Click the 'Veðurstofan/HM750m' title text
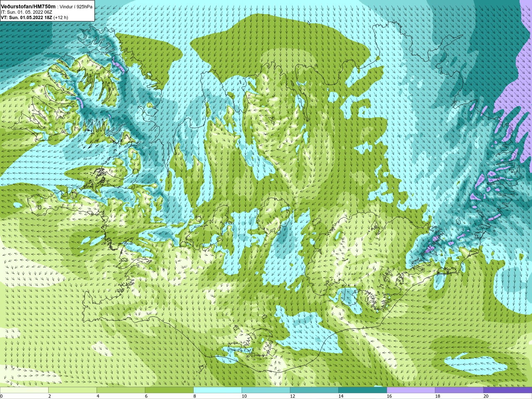This screenshot has width=532, height=399. (x=28, y=6)
